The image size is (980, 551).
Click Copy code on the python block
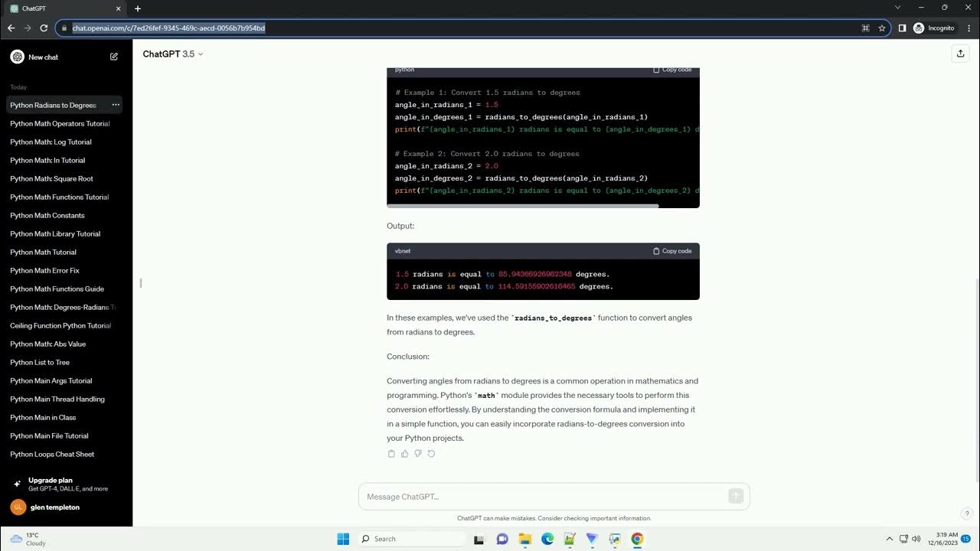point(672,70)
